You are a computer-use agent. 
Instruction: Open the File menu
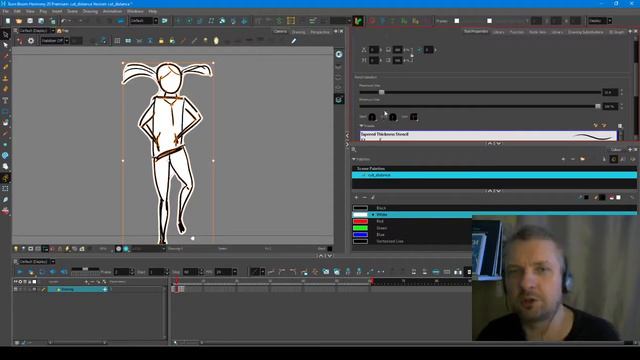[6, 11]
